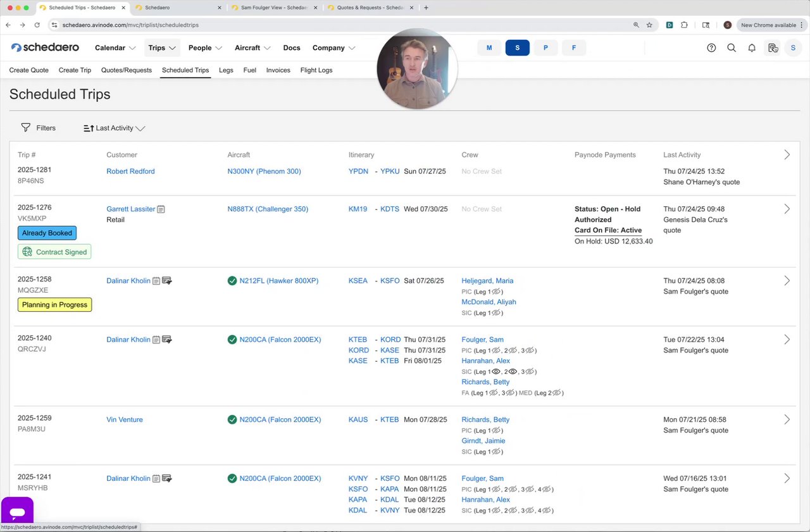The image size is (810, 532).
Task: Open the notifications bell icon
Action: (752, 47)
